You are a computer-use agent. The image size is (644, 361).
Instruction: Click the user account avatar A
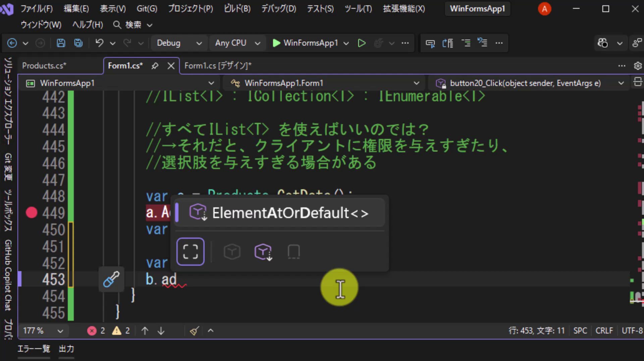[x=544, y=9]
